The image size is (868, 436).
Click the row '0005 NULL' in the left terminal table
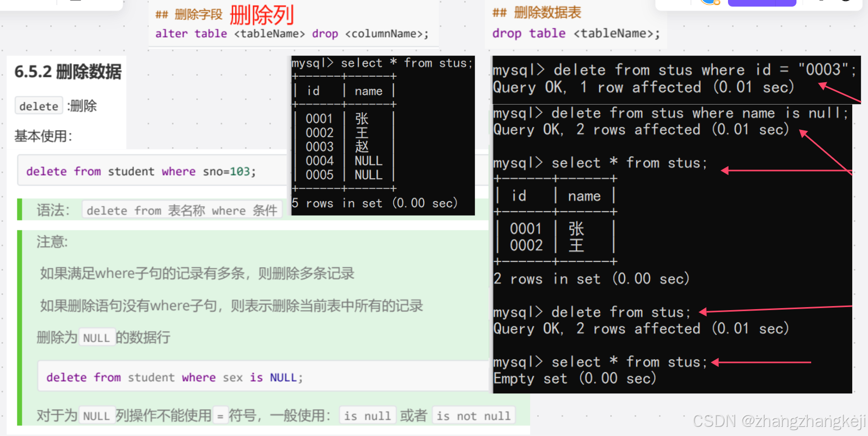tap(343, 175)
